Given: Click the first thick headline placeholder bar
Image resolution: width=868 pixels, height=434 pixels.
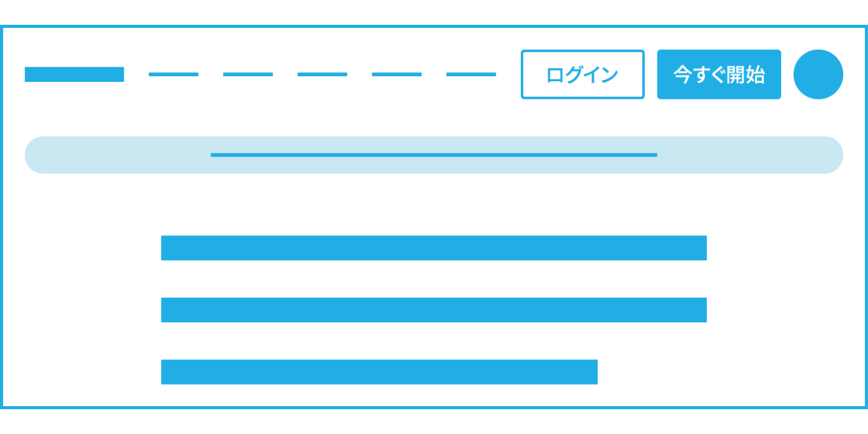Looking at the screenshot, I should point(434,248).
